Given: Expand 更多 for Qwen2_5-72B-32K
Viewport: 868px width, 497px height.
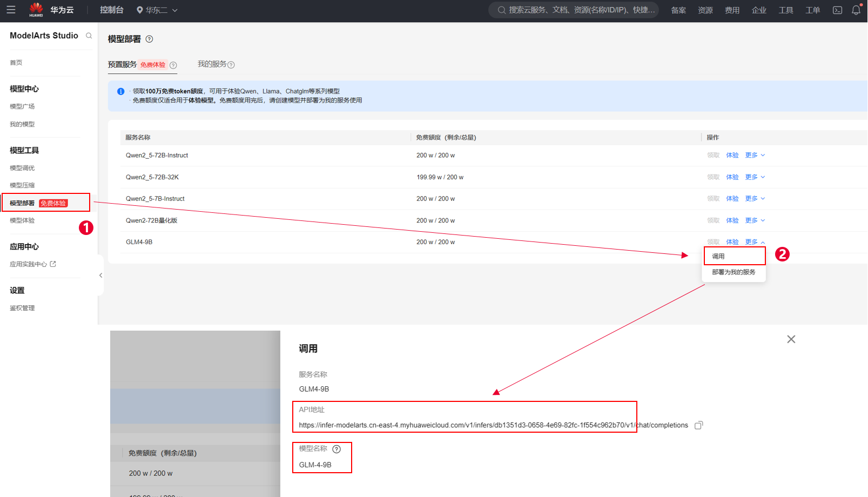Looking at the screenshot, I should (755, 177).
